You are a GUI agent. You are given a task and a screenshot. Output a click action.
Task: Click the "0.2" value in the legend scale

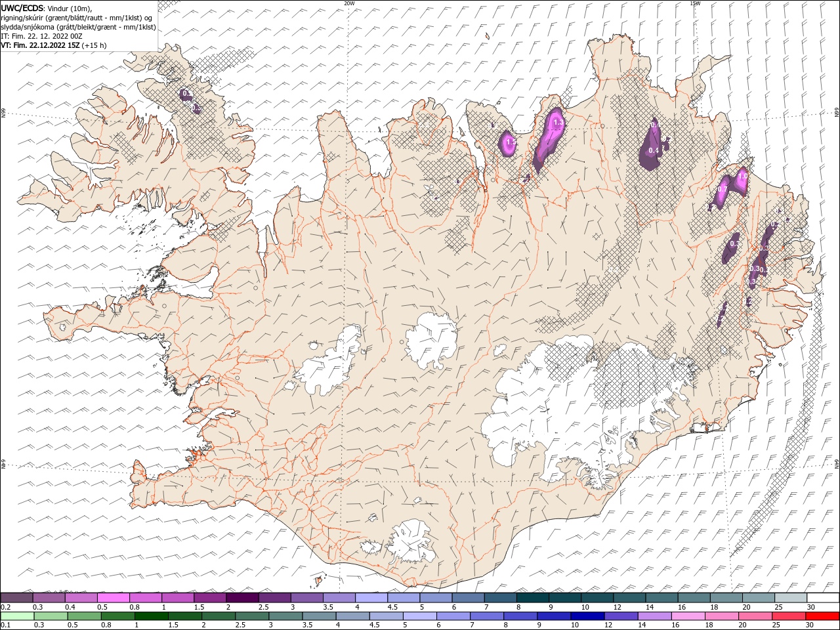point(6,607)
